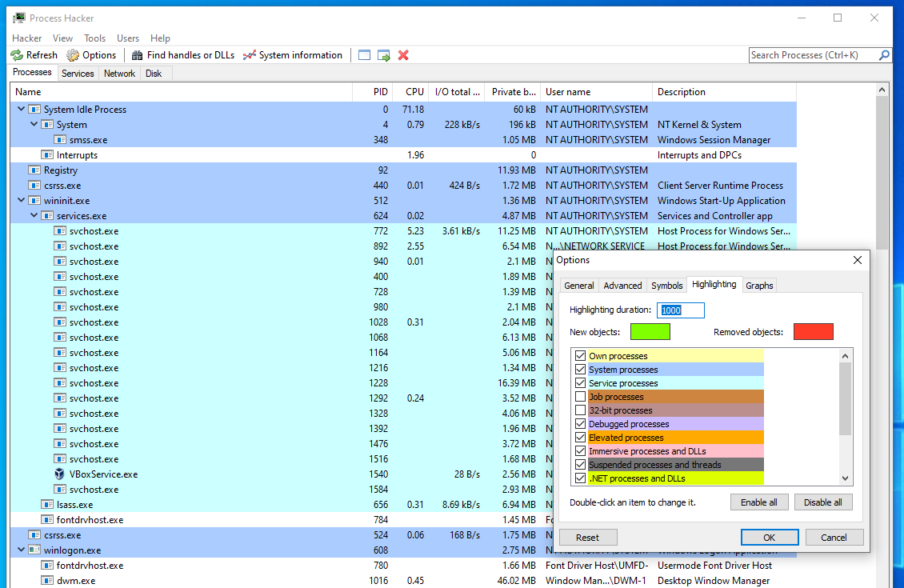This screenshot has width=904, height=588.
Task: Click the Registry process icon
Action: click(x=34, y=170)
